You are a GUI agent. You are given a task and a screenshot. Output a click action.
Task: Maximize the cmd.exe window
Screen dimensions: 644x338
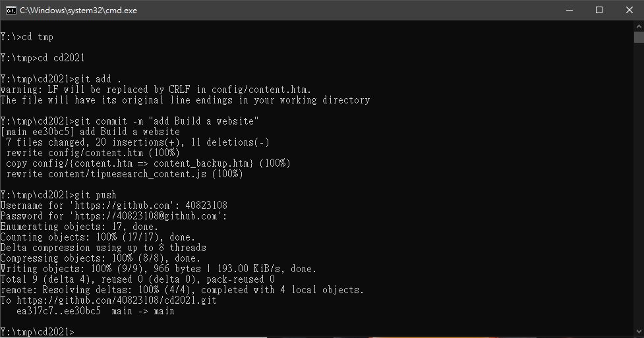pyautogui.click(x=599, y=11)
